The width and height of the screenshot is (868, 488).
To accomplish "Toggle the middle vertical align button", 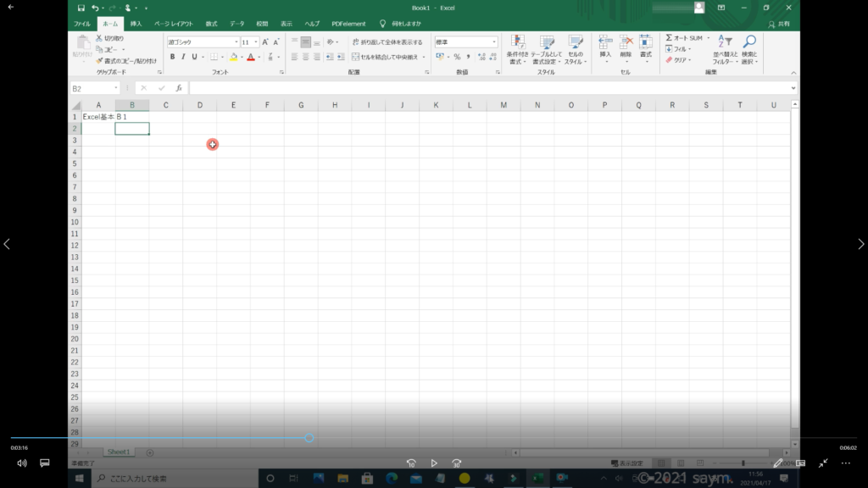I will pos(305,42).
